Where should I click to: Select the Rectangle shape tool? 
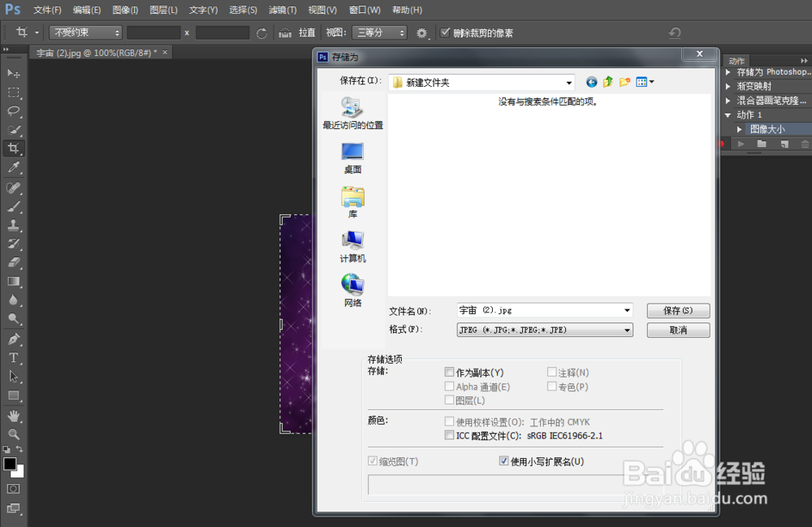click(14, 395)
